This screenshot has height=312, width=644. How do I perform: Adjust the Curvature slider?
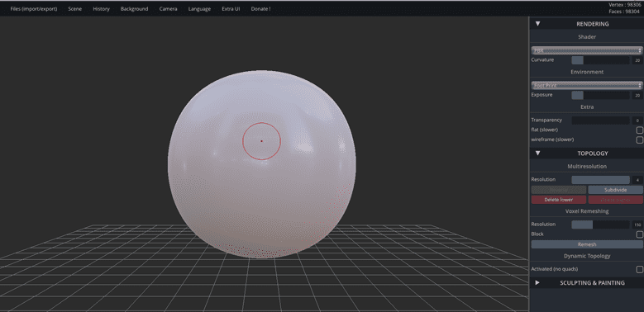coord(600,60)
